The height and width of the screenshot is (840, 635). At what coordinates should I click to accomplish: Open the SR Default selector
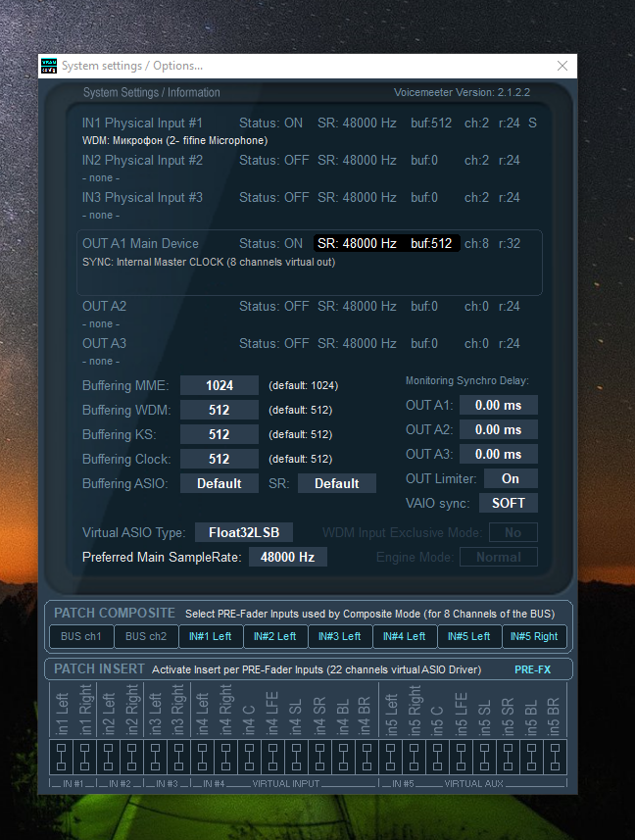(337, 484)
